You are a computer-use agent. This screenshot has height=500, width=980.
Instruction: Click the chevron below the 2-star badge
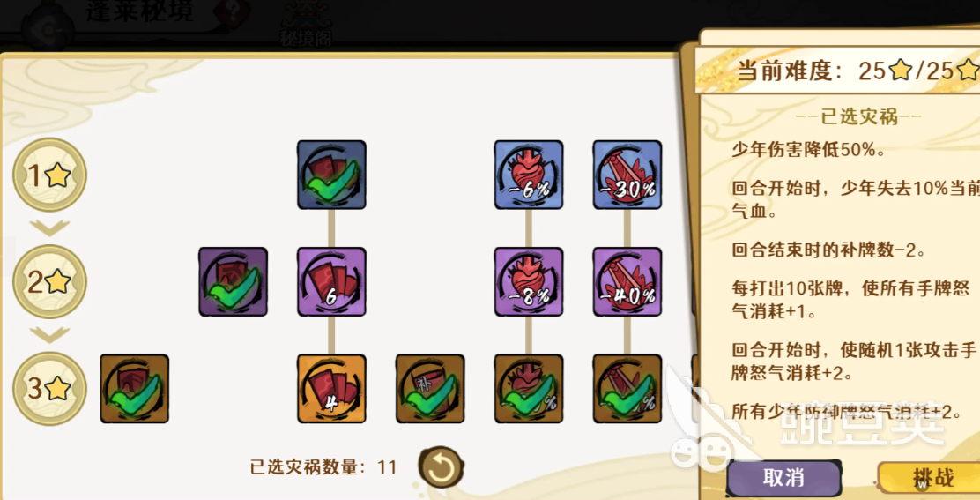pos(50,335)
